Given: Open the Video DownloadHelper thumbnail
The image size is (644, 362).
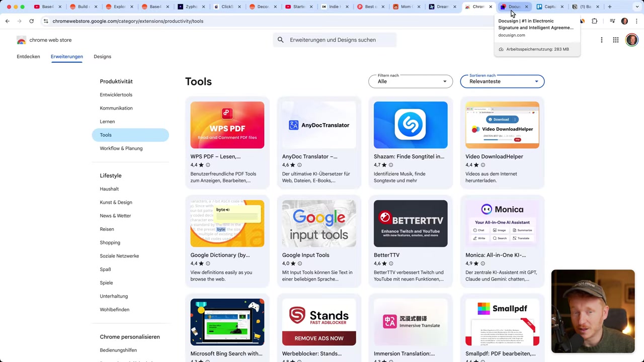Looking at the screenshot, I should click(502, 125).
